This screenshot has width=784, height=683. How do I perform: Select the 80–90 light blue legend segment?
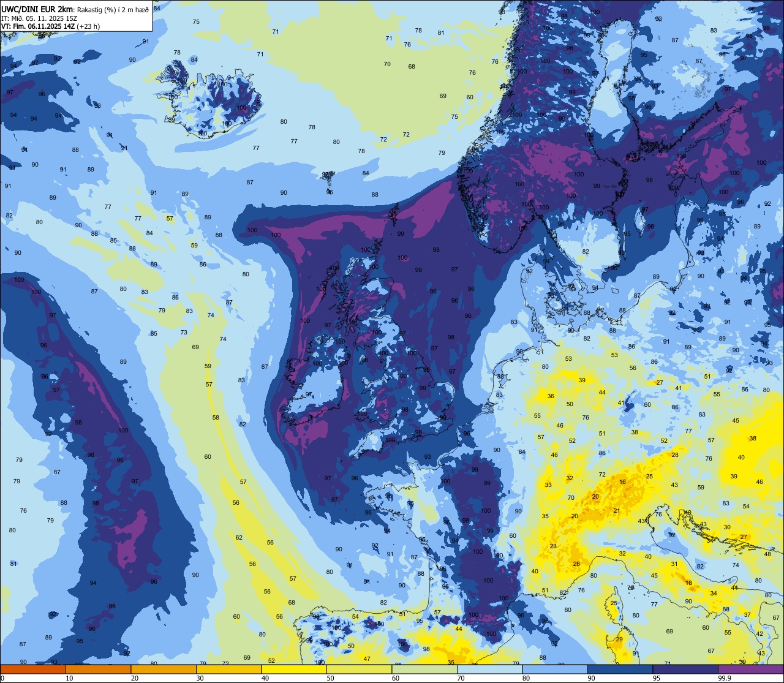[554, 669]
